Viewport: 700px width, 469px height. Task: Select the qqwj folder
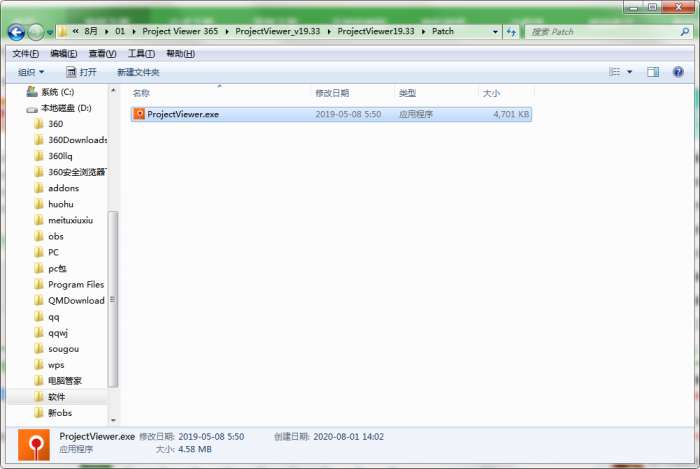coord(51,333)
